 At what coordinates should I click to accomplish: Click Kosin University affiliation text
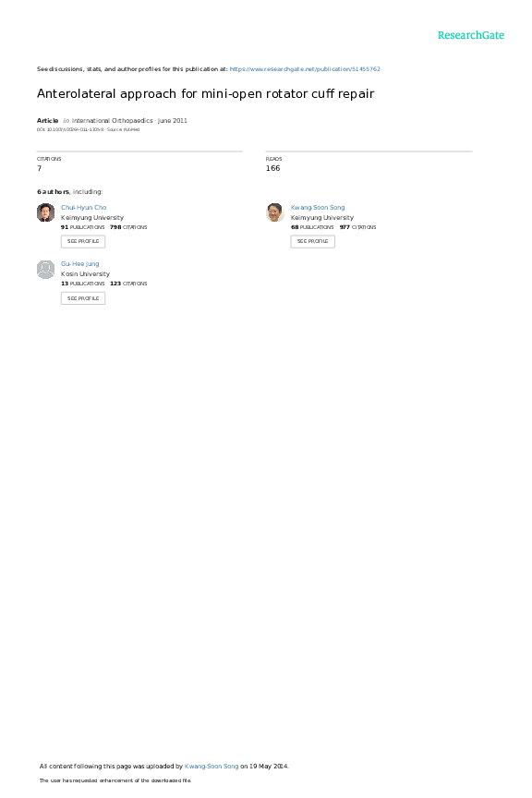tap(85, 273)
